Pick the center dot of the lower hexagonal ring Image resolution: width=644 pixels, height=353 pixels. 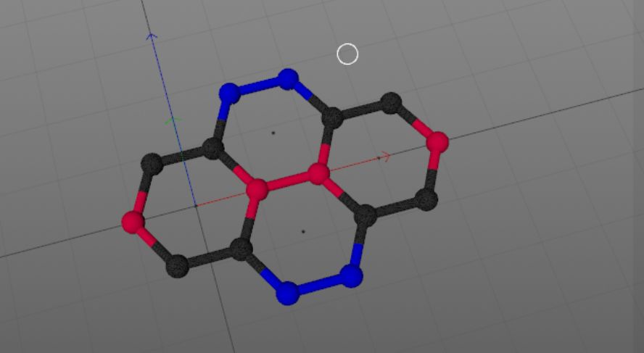[303, 231]
